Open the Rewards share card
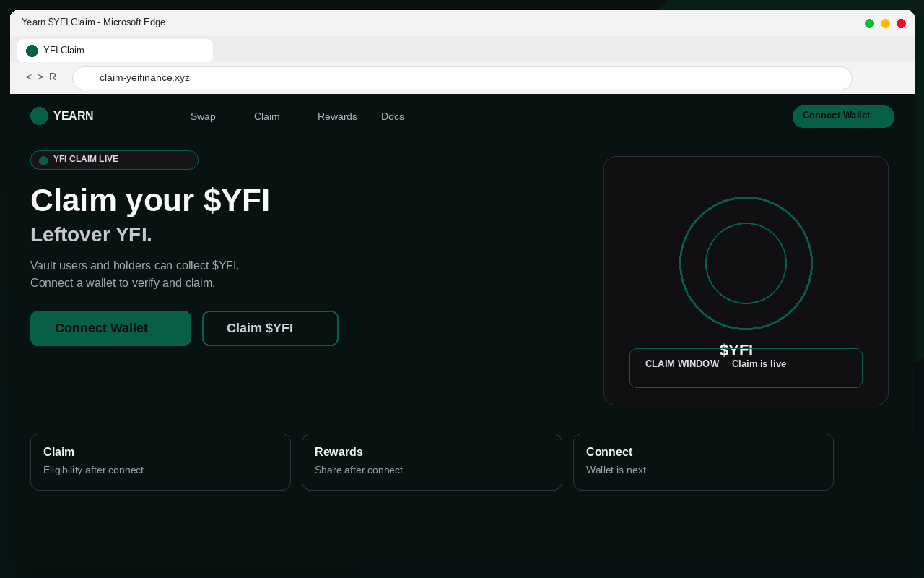The width and height of the screenshot is (924, 578). coord(432,462)
